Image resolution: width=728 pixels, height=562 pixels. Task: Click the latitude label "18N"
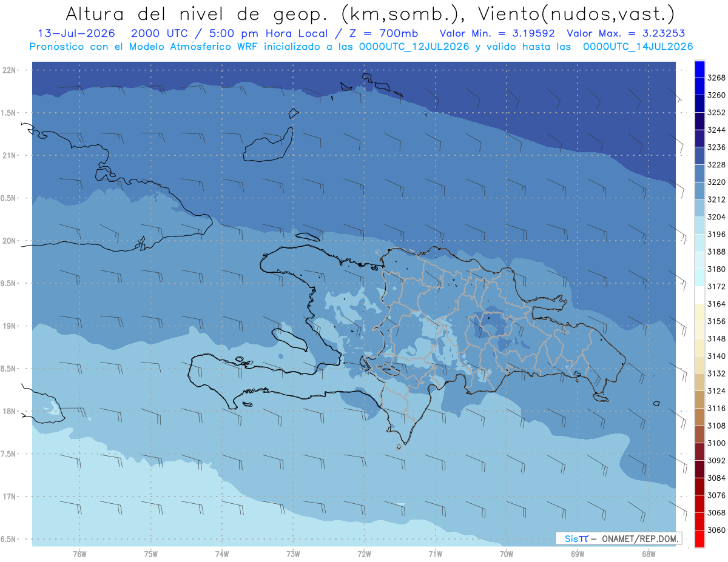click(9, 412)
